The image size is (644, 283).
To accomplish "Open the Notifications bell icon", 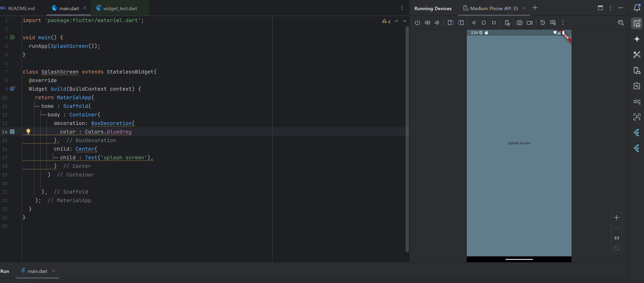I will click(x=637, y=8).
